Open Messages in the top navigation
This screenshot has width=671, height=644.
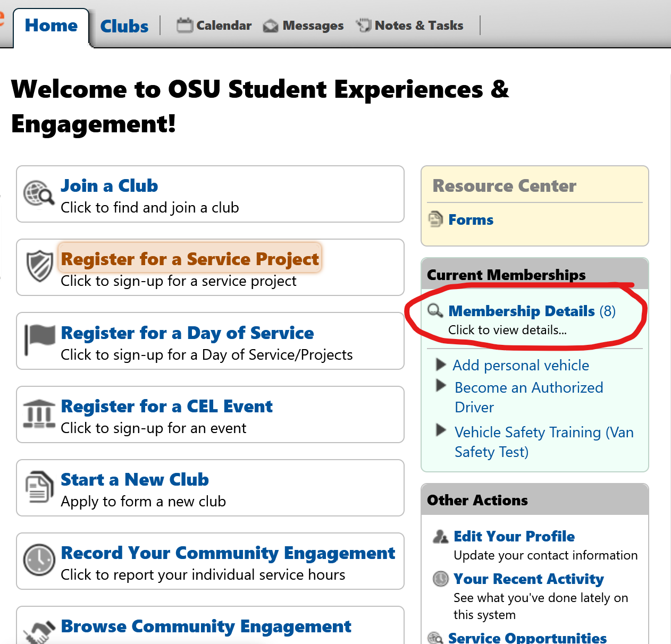[304, 26]
